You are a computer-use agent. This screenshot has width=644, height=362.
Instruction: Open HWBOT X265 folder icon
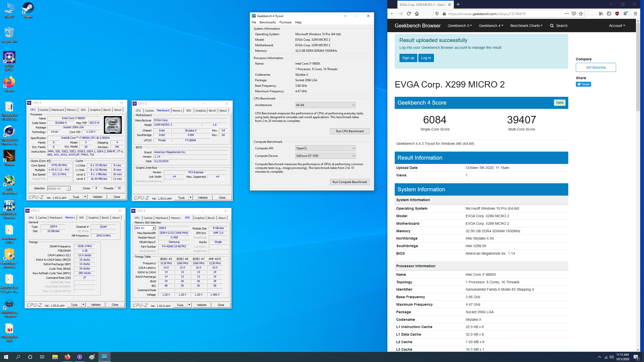9,283
